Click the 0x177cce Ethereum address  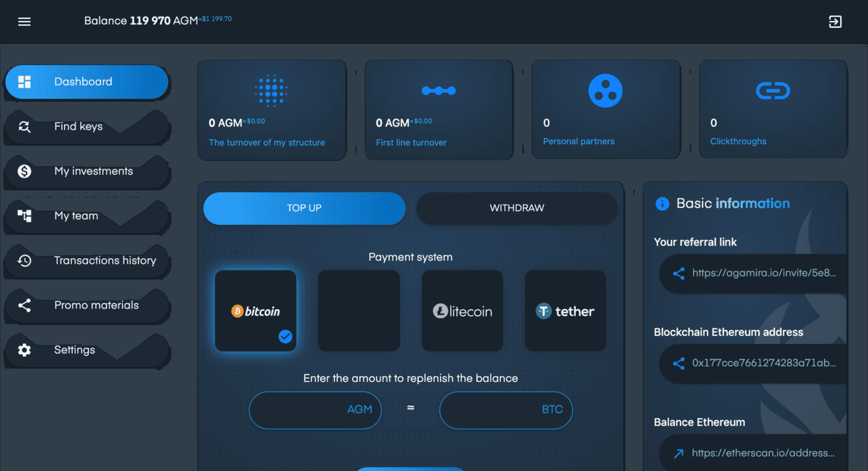coord(764,363)
